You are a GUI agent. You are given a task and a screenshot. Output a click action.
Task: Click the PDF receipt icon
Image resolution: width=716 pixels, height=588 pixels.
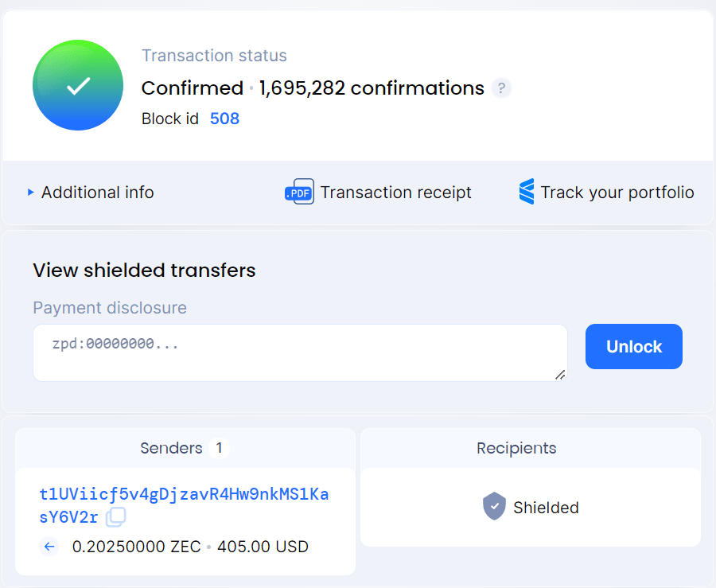(x=299, y=193)
